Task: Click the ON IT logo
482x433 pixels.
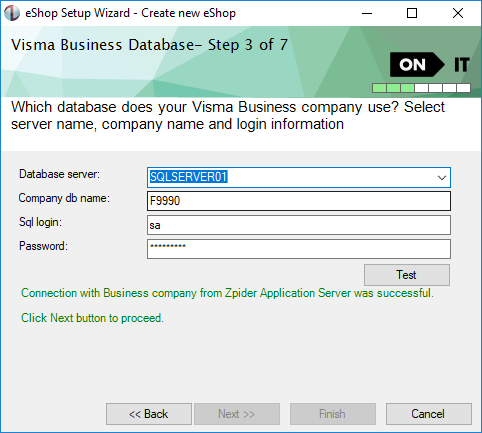Action: (x=430, y=65)
